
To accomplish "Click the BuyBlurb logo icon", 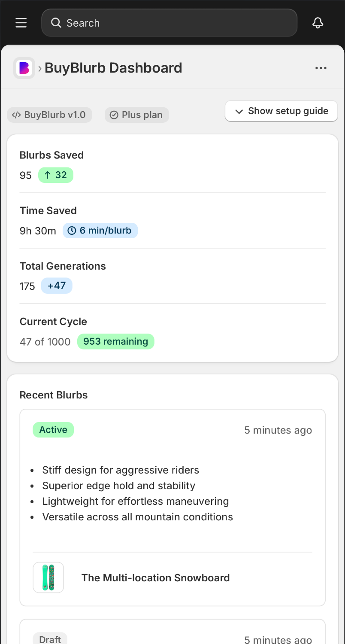I will pyautogui.click(x=24, y=68).
